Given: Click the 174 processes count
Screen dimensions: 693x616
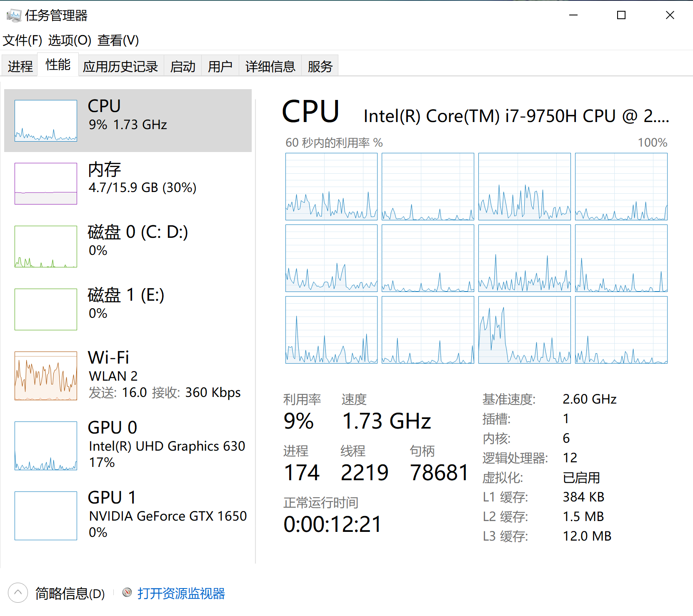Looking at the screenshot, I should coord(302,473).
